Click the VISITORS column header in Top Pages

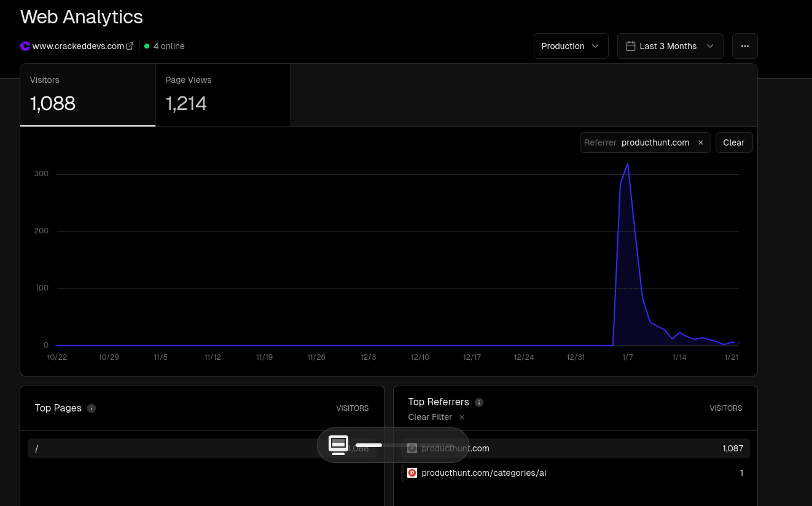click(353, 408)
